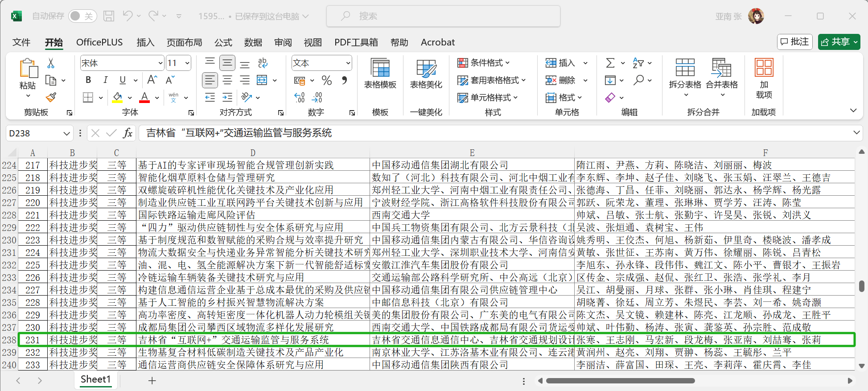Apply the yellow fill color swatch
The image size is (868, 391).
[x=118, y=98]
